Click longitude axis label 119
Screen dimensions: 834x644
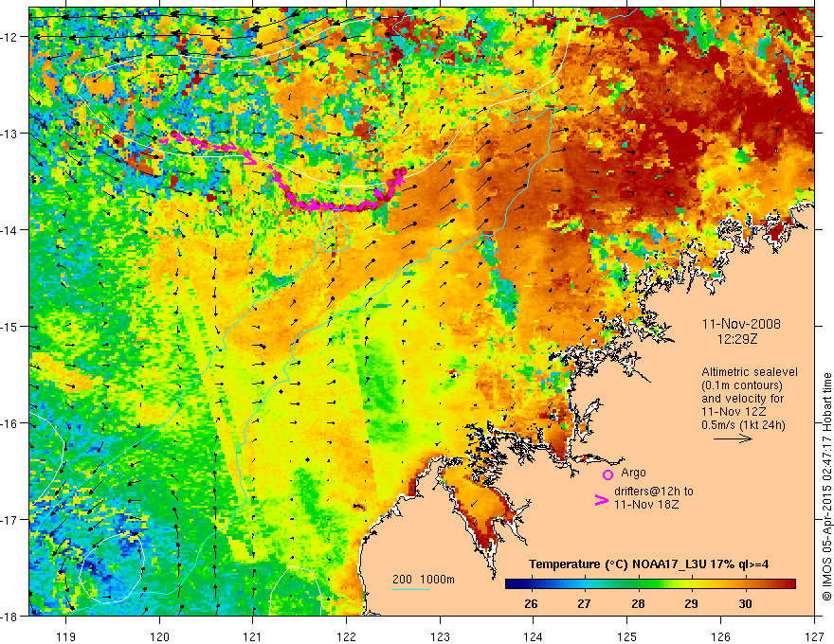[x=66, y=636]
